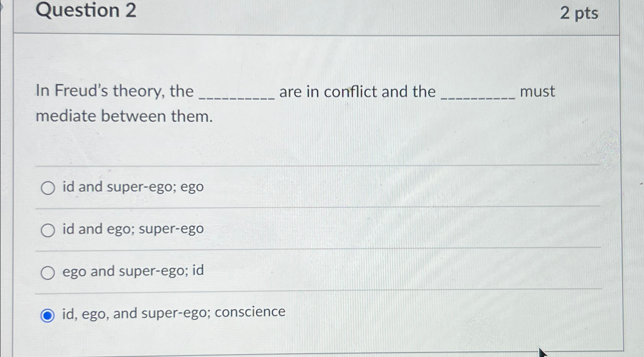Click the text label "ego and super-ego; id"
The height and width of the screenshot is (357, 644).
pyautogui.click(x=132, y=271)
